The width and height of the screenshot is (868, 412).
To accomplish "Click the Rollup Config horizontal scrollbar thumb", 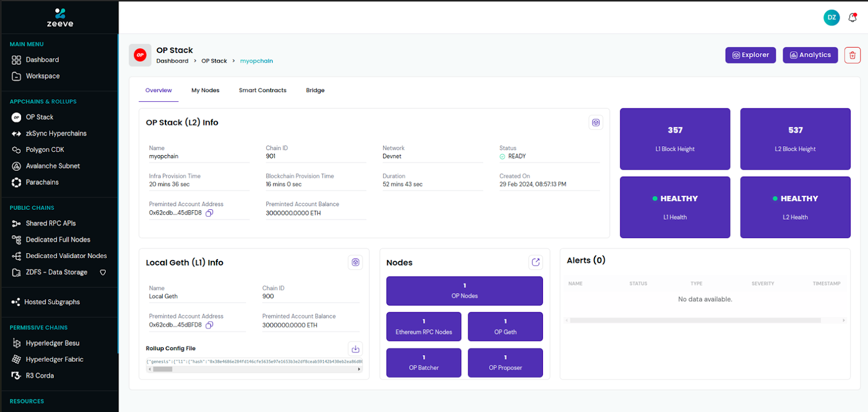I will tap(163, 369).
